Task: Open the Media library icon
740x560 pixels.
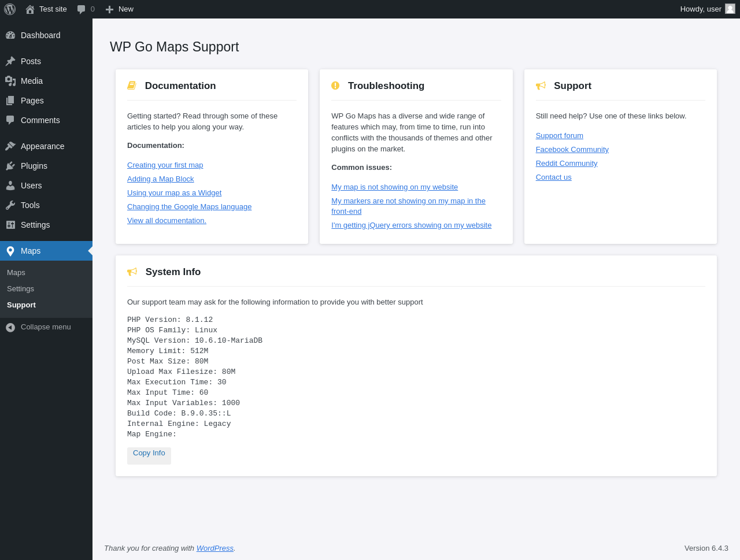Action: coord(10,81)
